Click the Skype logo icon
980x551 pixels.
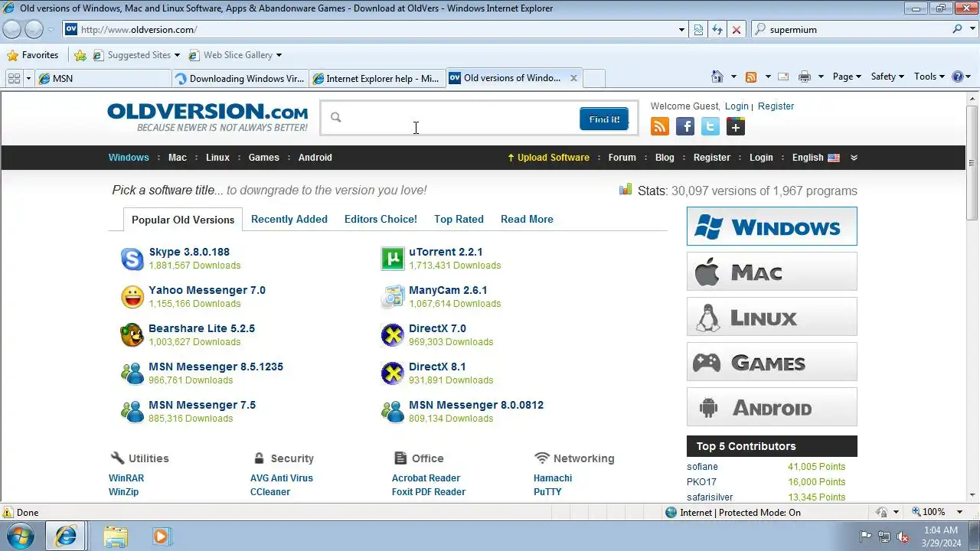pyautogui.click(x=132, y=259)
